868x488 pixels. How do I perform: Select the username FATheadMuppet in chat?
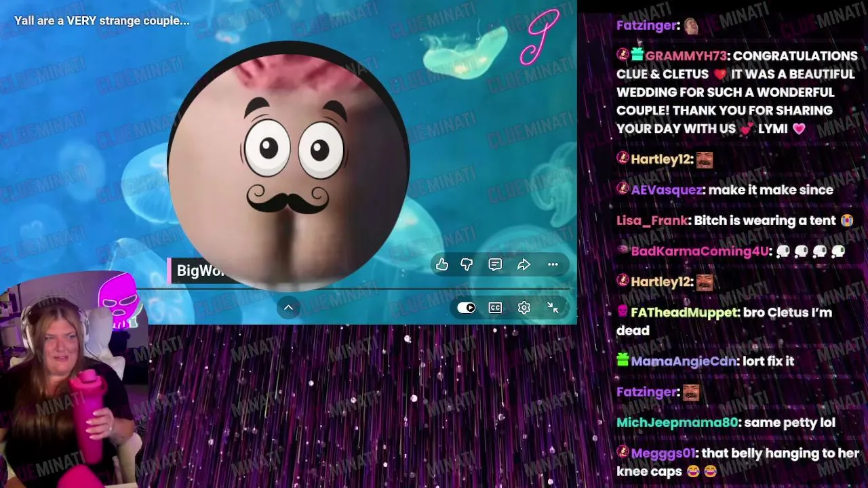pyautogui.click(x=684, y=312)
